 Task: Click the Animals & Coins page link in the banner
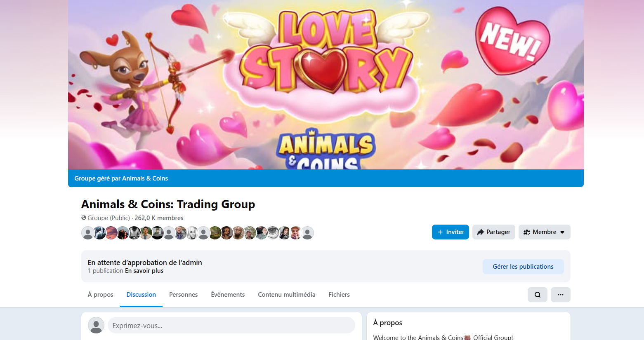pyautogui.click(x=145, y=178)
